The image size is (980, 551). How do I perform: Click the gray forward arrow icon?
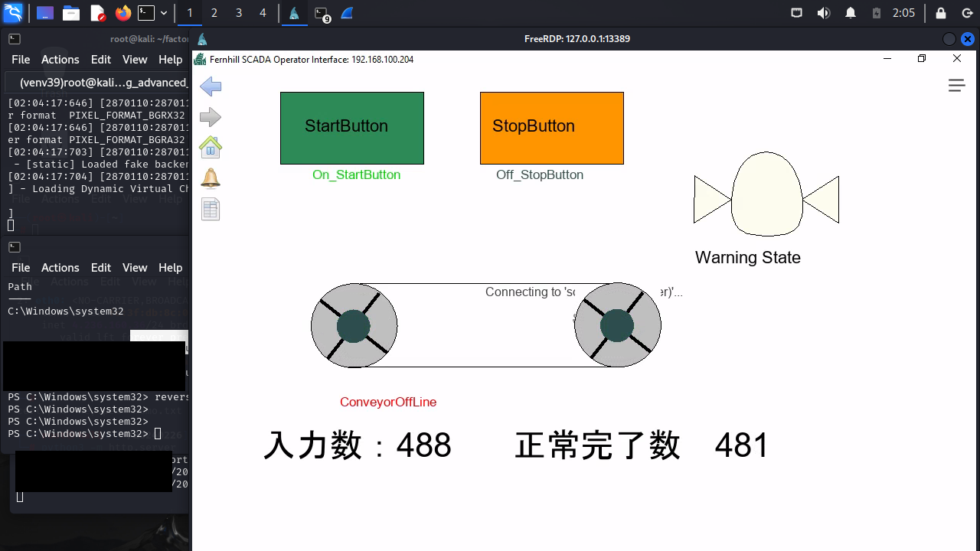211,117
